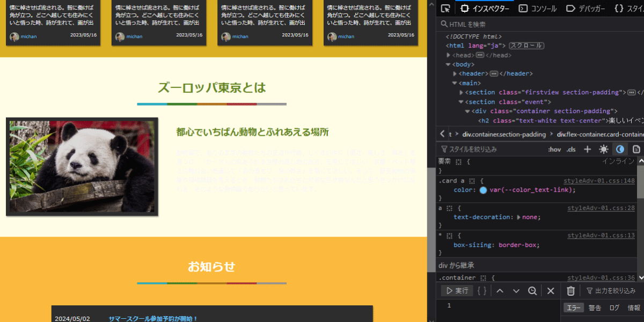644x322 pixels.
Task: Pretty print code with the braces icon
Action: (482, 290)
